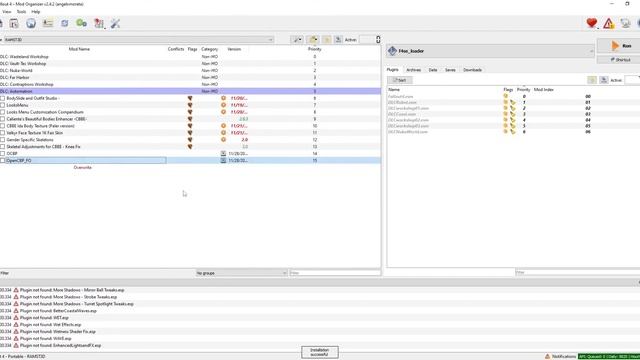
Task: Click log entry Plugin not found Wet Effects.esp
Action: click(50, 324)
